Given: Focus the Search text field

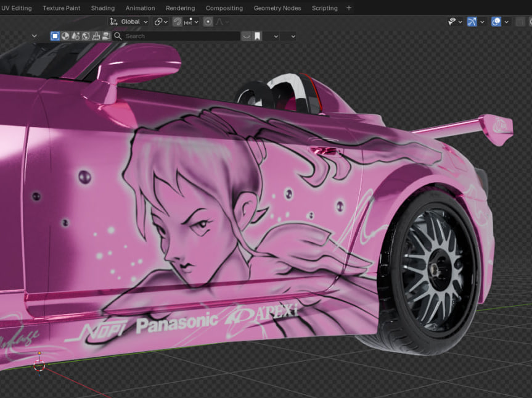Looking at the screenshot, I should point(176,36).
